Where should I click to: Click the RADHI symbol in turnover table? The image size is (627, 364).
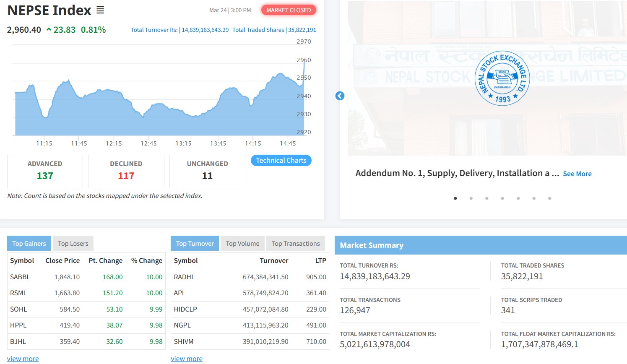(x=183, y=277)
